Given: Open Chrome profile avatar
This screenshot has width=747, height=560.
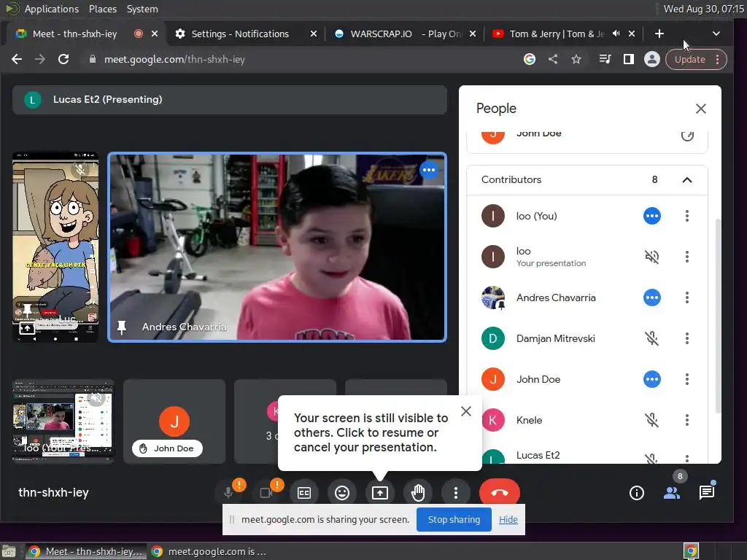Looking at the screenshot, I should (x=651, y=59).
